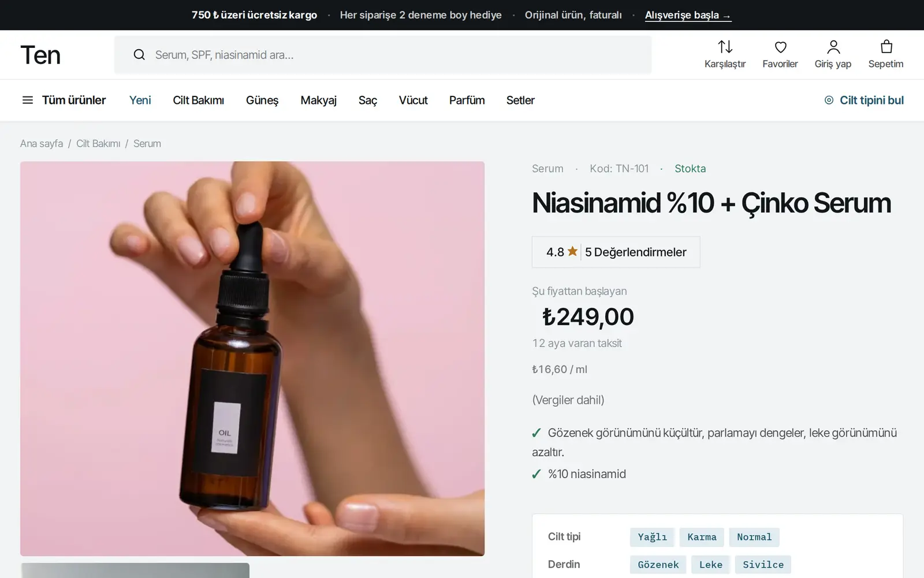Select the Karma skin type tag
Image resolution: width=924 pixels, height=578 pixels.
(702, 537)
